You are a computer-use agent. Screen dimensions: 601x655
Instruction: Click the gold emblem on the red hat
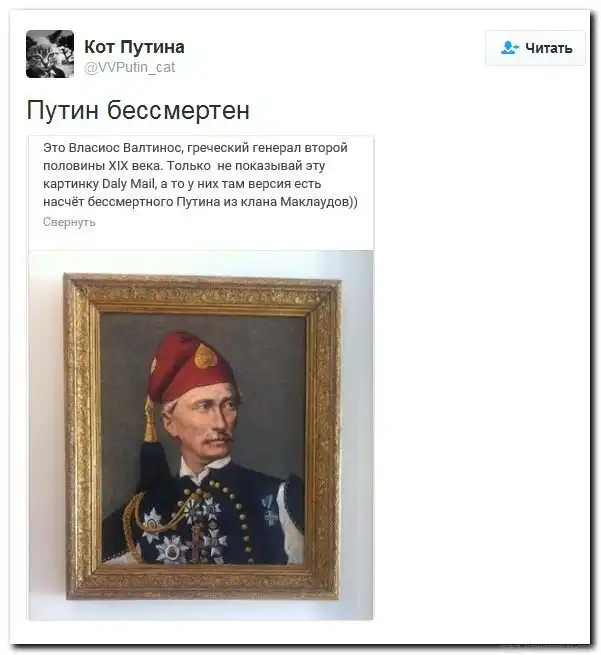[206, 356]
